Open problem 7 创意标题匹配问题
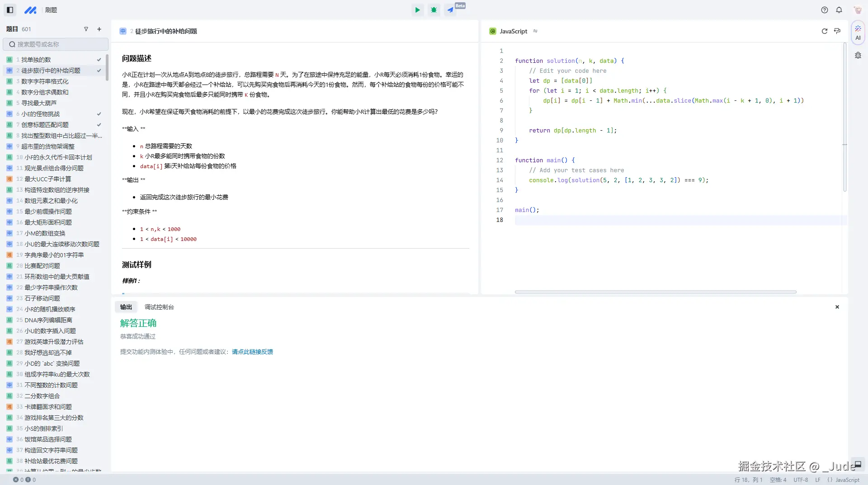 tap(54, 125)
